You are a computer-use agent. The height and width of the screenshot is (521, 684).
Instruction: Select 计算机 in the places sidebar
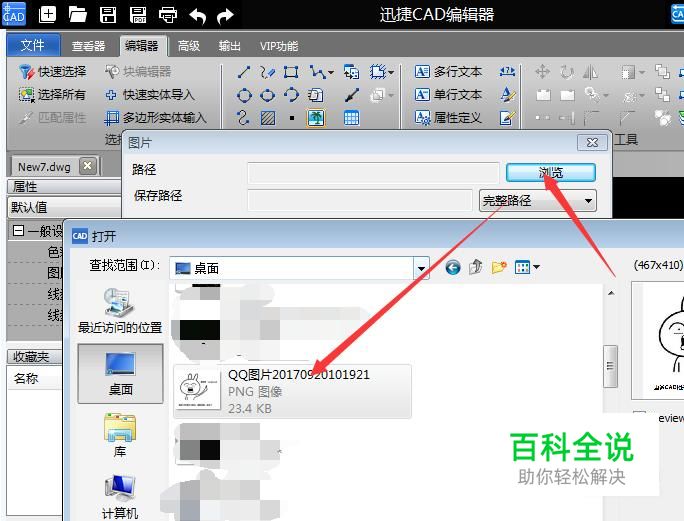pos(120,497)
